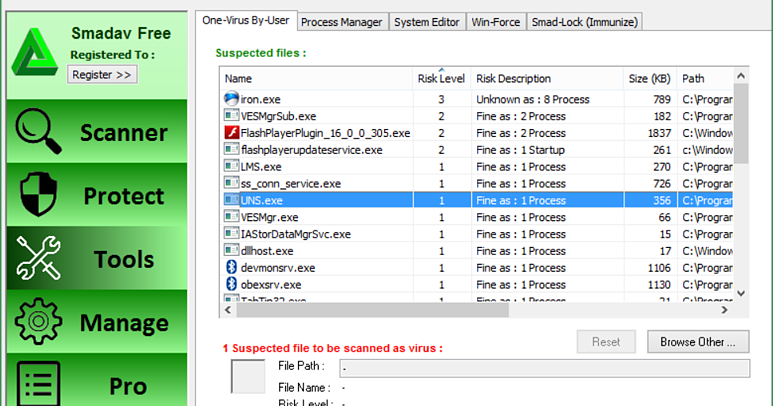This screenshot has width=773, height=406.
Task: Select the IAStorDataMgrSvc.exe file name
Action: pyautogui.click(x=296, y=234)
